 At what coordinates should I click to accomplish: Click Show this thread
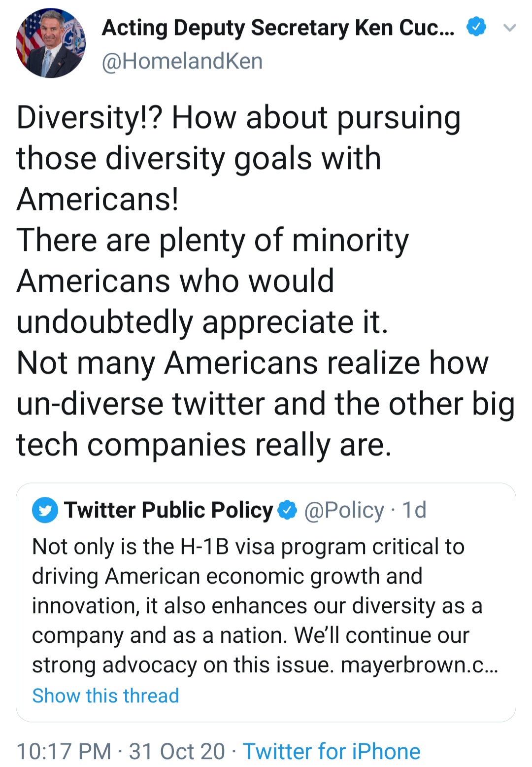105,696
